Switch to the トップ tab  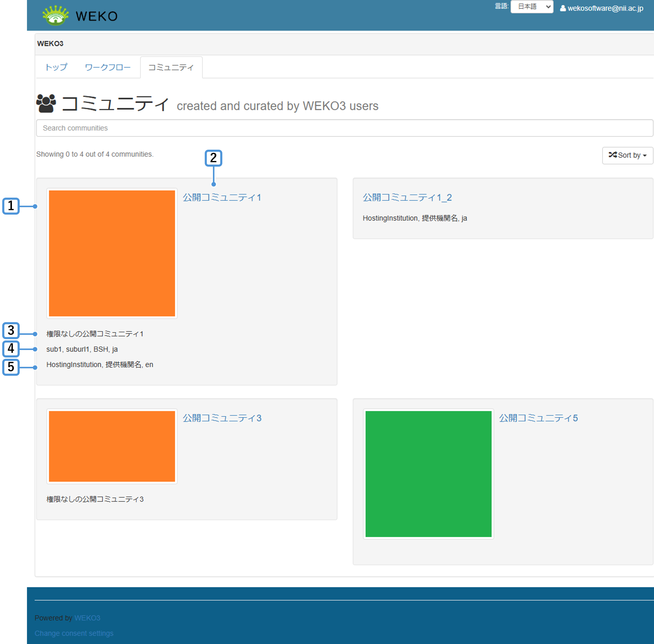pyautogui.click(x=56, y=67)
